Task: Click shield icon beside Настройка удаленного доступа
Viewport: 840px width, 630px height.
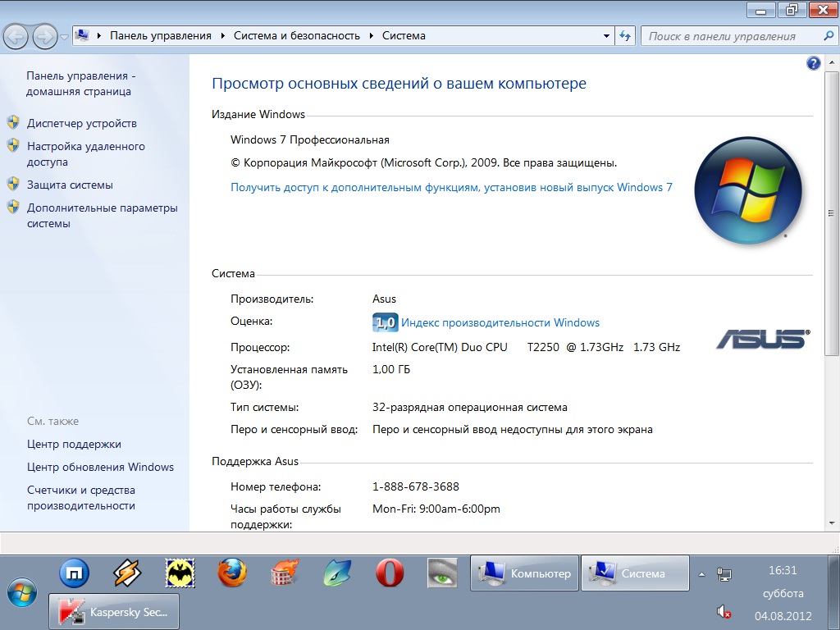Action: coord(13,145)
